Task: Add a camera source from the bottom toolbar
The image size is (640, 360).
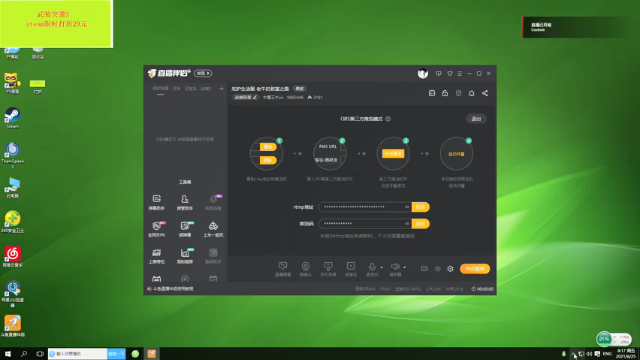Action: coord(305,269)
